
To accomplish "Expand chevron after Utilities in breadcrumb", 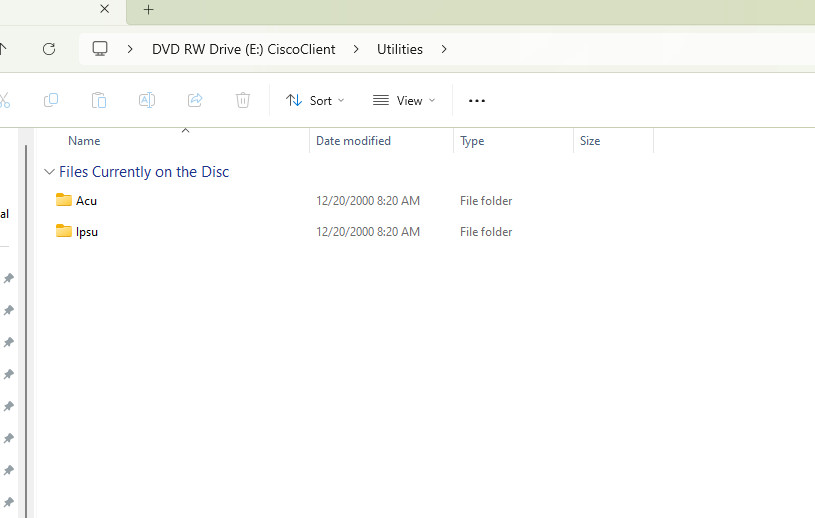I will [x=444, y=49].
